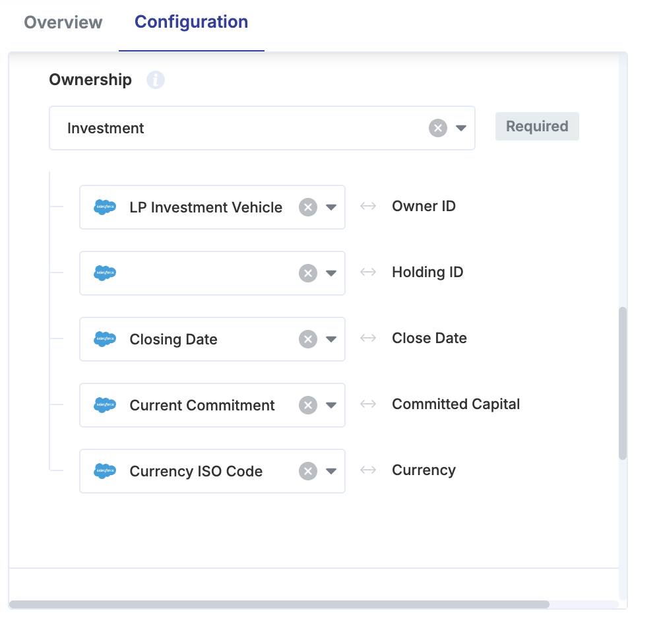Viewport: 661px width, 644px height.
Task: Open the Ownership info icon
Action: pos(156,80)
